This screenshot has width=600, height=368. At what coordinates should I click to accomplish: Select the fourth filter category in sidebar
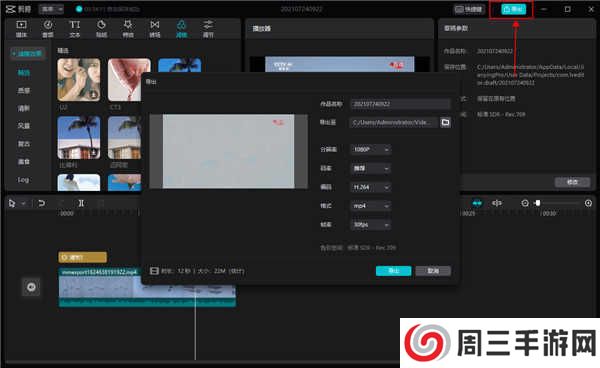(23, 126)
